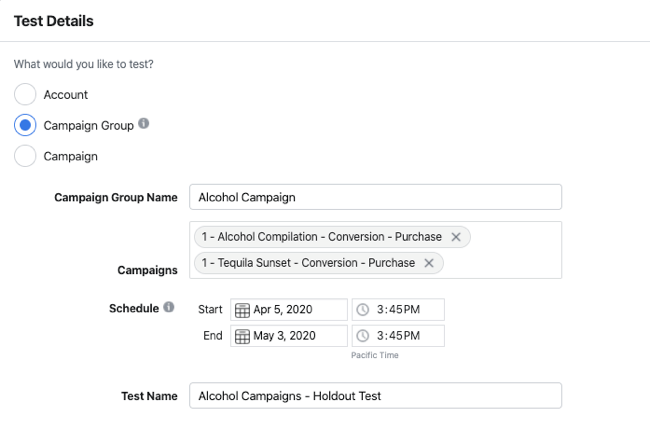Choose the Campaign radio button
The image size is (650, 430).
[x=26, y=156]
